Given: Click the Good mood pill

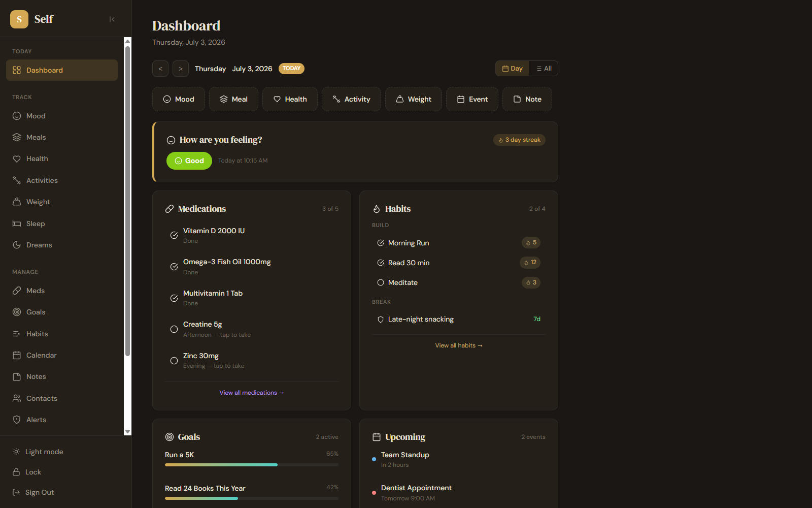Looking at the screenshot, I should (189, 161).
